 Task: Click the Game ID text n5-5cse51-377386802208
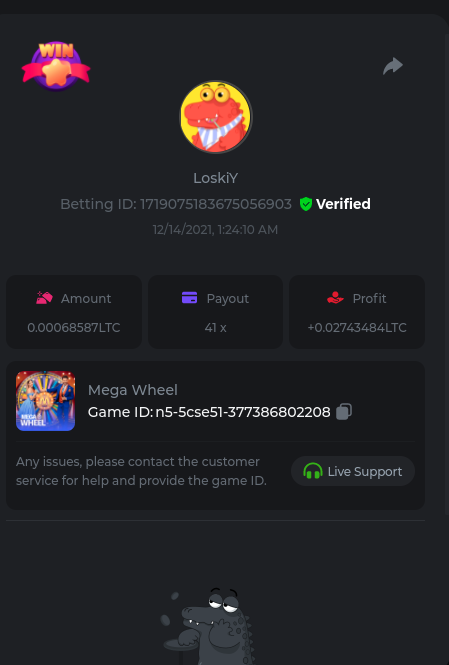(243, 412)
